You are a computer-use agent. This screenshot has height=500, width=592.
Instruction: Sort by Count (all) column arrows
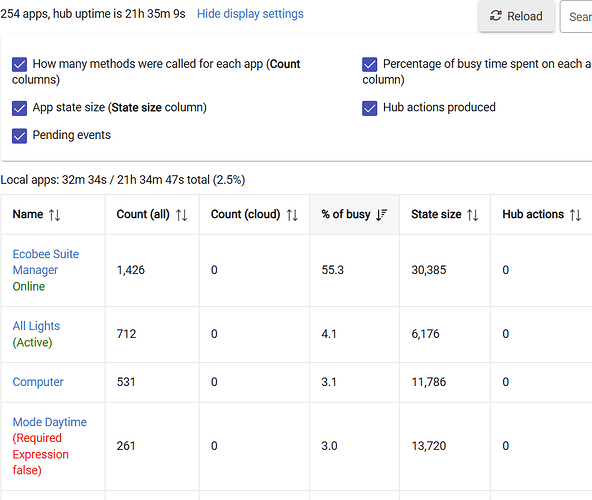pos(182,215)
